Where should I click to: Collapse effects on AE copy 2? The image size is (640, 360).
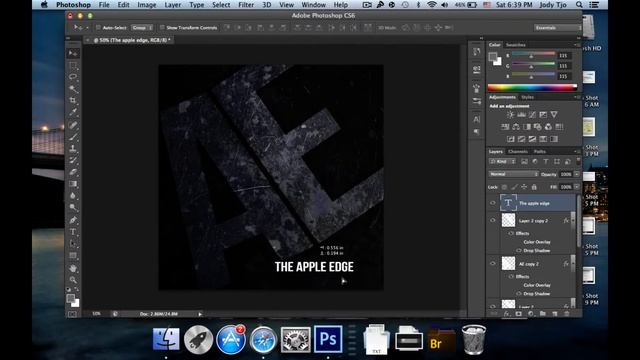pos(573,264)
